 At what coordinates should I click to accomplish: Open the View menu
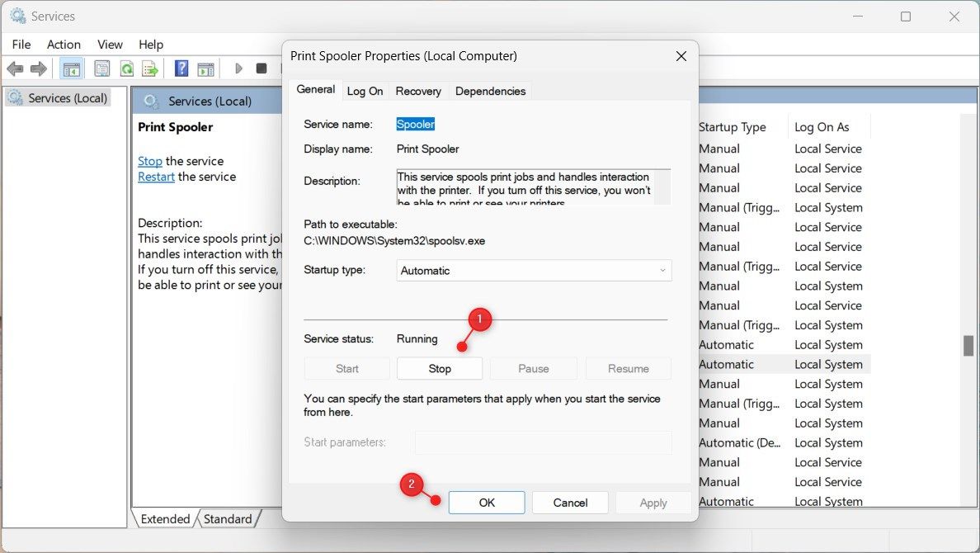click(110, 45)
